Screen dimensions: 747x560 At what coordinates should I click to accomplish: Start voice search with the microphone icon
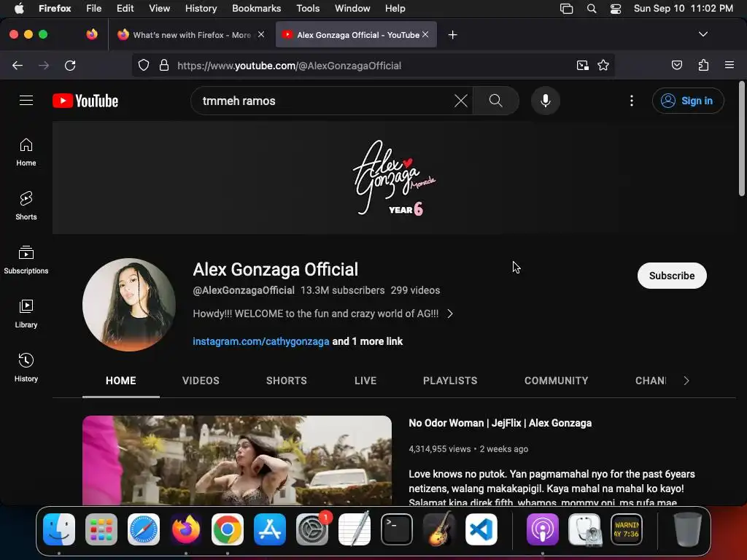click(x=546, y=101)
